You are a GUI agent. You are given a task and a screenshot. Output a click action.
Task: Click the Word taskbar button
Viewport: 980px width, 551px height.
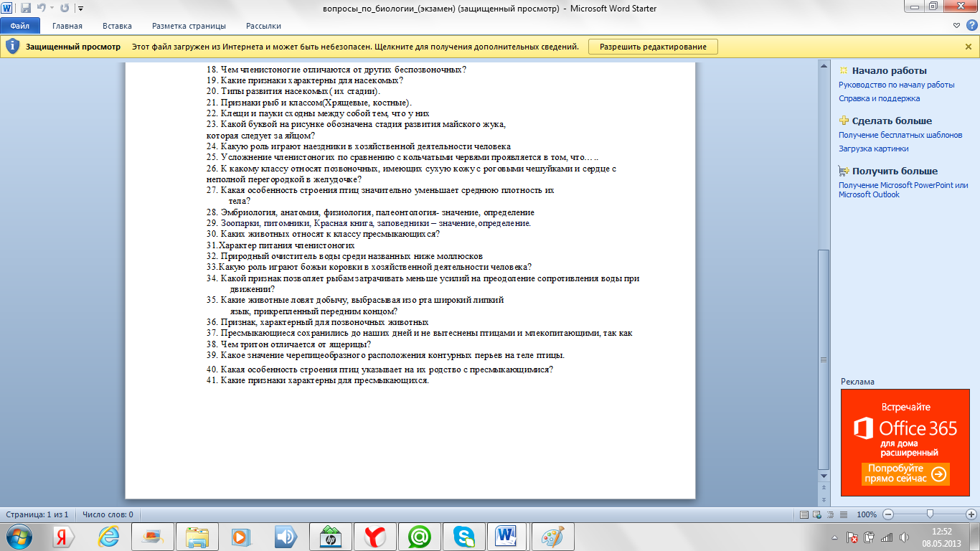(508, 537)
